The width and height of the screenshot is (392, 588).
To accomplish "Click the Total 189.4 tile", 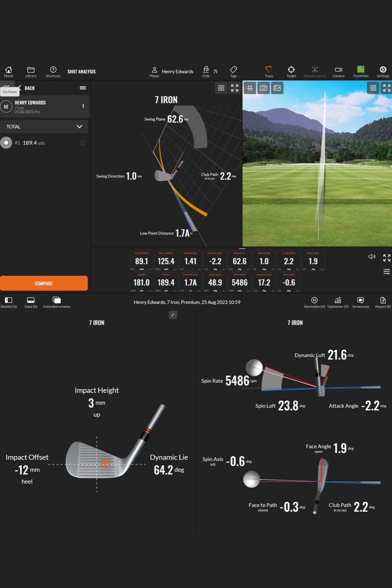I will [x=166, y=282].
